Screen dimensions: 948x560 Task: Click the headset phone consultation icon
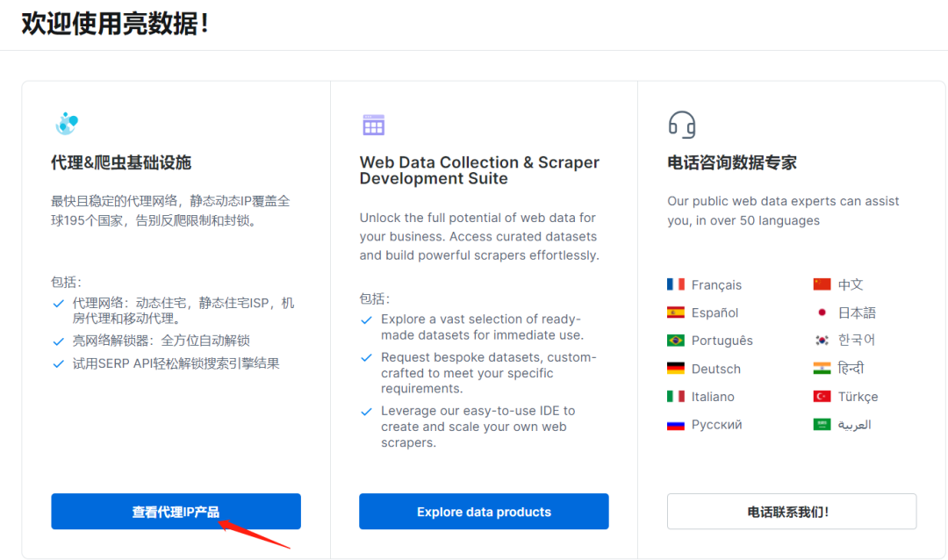pos(682,125)
